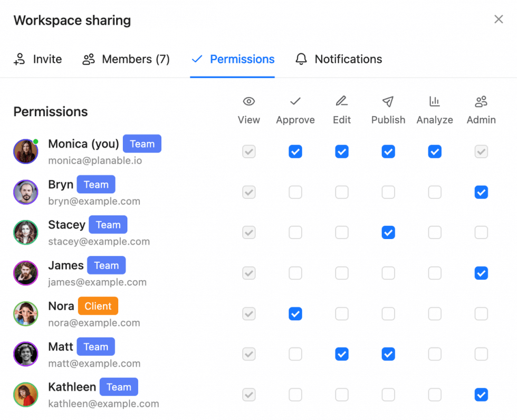
Task: Click the View eye icon in the header
Action: (248, 101)
